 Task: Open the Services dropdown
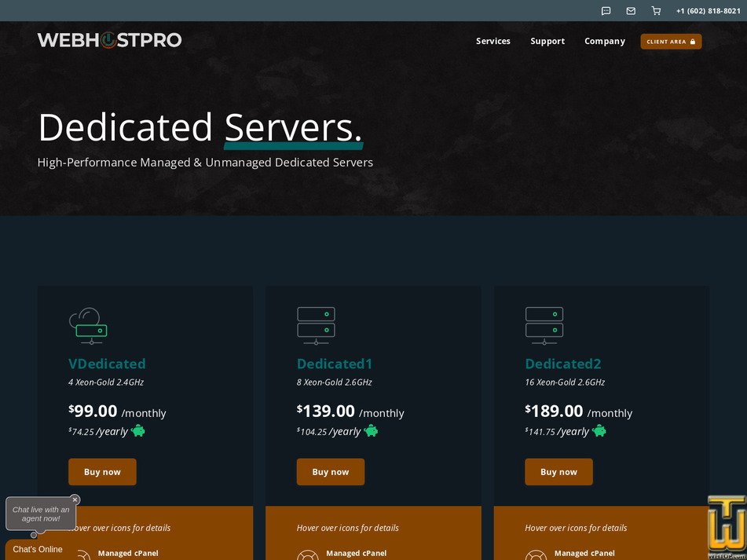tap(493, 41)
